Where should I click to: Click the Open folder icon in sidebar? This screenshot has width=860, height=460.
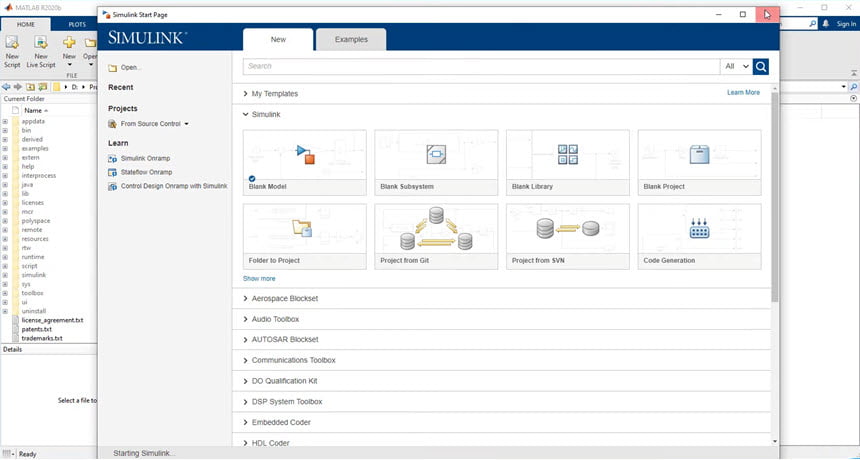point(112,68)
